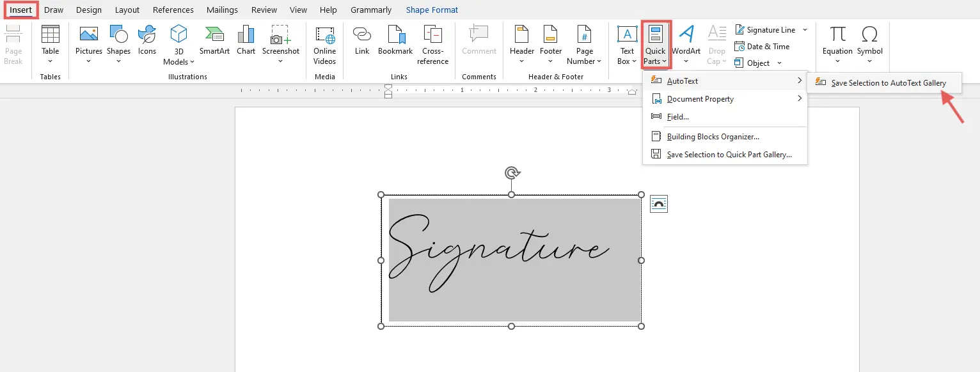This screenshot has width=980, height=372.
Task: Open the Building Blocks Organizer
Action: [x=713, y=136]
